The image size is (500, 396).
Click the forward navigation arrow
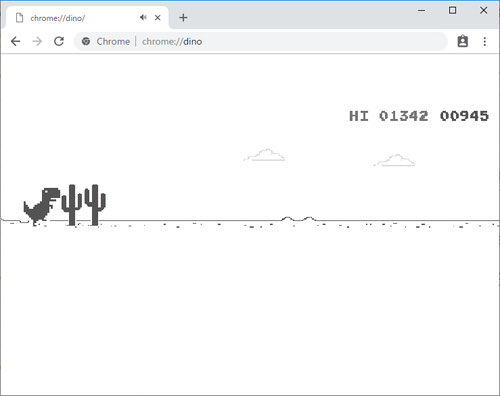coord(37,42)
